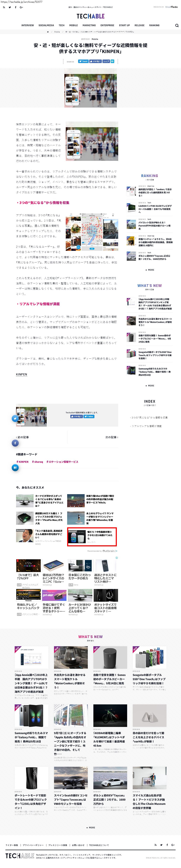Expand MORE under WHAT'S NEW sidebar

[x=150, y=386]
